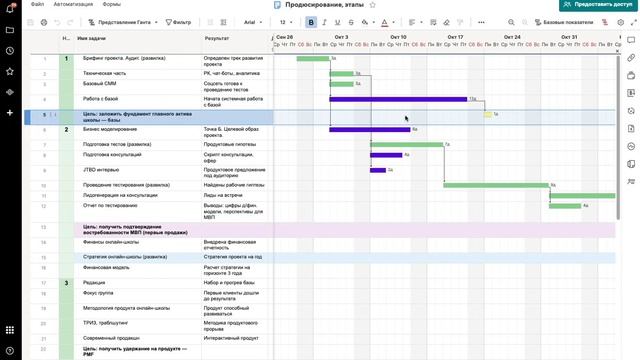Toggle Underline formatting
The width and height of the screenshot is (640, 360).
[337, 22]
